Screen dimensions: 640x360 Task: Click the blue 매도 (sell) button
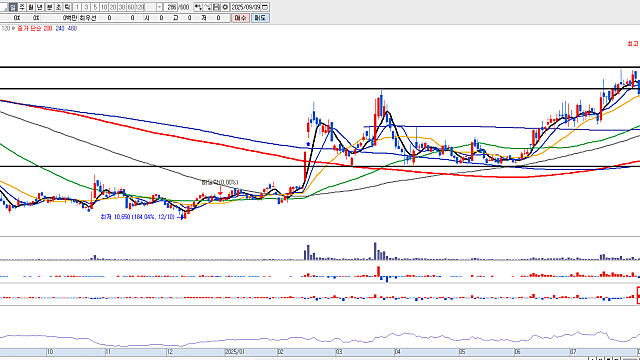[x=260, y=18]
